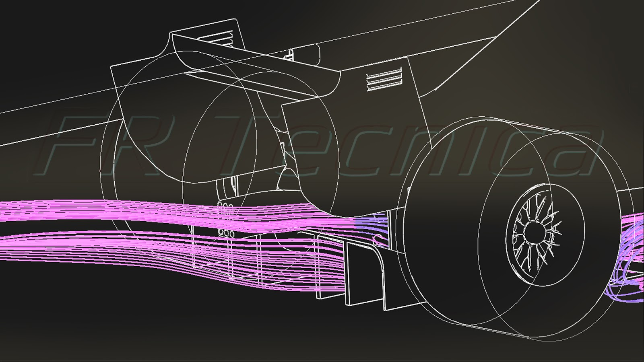644x362 pixels.
Task: Click the upper pink streamline bundle
Action: 177,212
